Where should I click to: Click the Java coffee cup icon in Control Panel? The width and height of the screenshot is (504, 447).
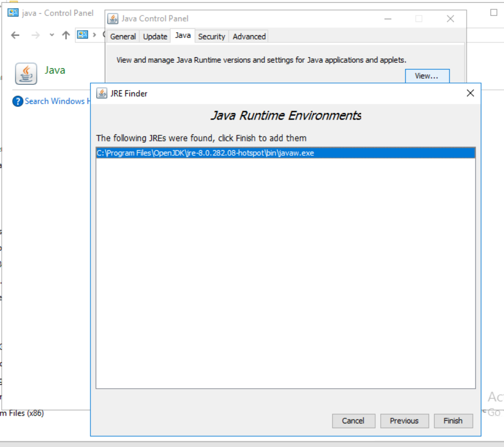26,74
